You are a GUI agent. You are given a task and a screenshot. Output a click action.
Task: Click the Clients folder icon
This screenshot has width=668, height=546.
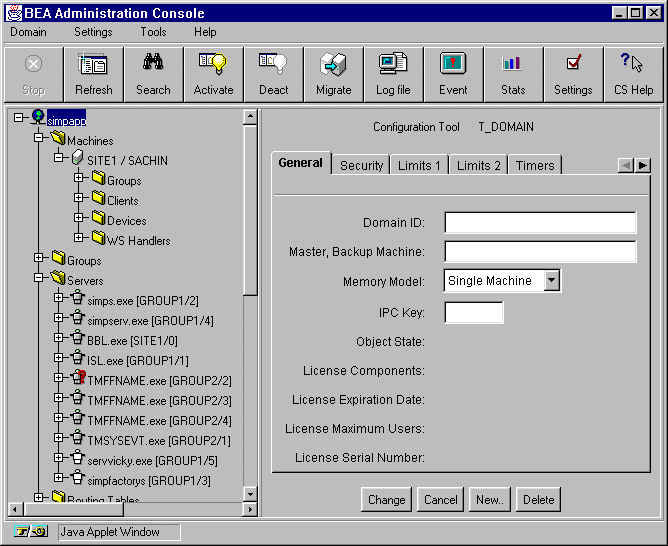click(99, 197)
